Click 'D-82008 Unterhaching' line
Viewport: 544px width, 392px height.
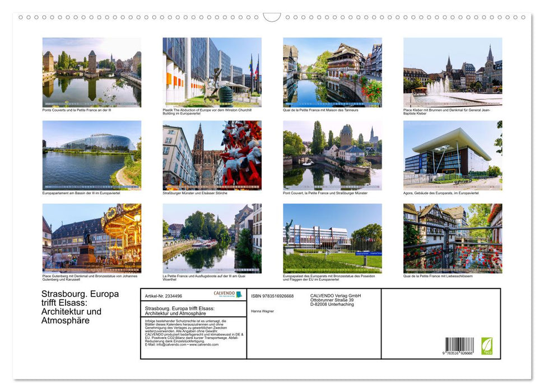pyautogui.click(x=332, y=304)
